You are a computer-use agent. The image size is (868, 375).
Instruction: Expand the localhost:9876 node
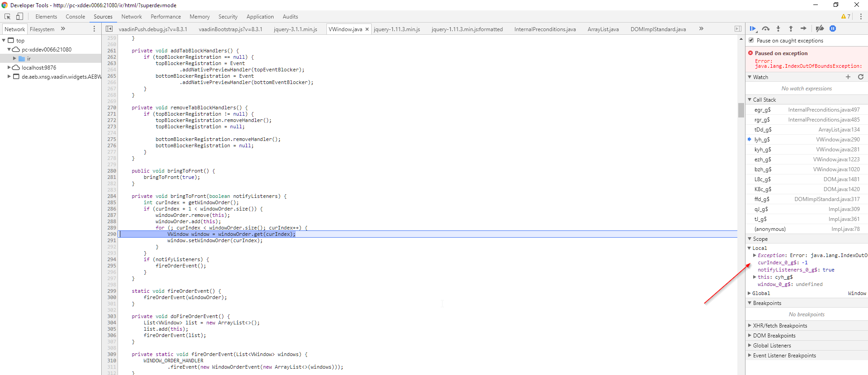coord(9,67)
